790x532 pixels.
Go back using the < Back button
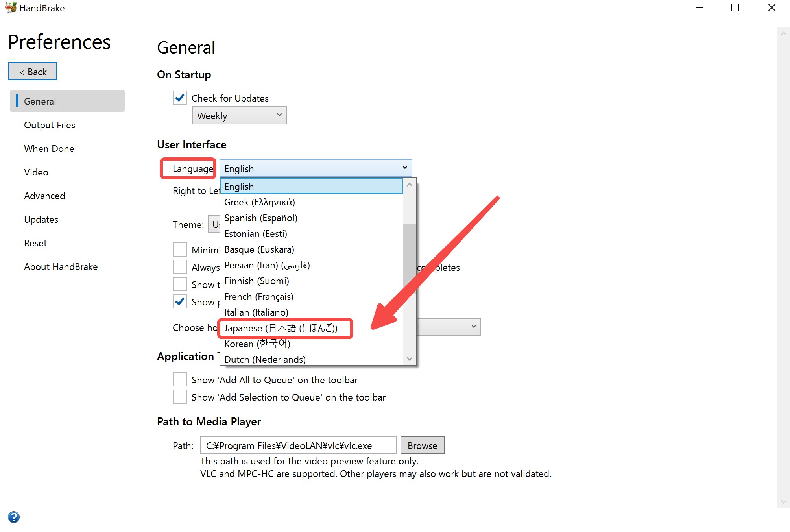point(33,71)
